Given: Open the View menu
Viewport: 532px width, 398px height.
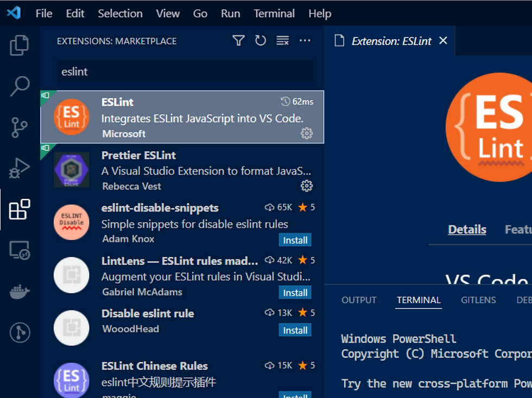Looking at the screenshot, I should (x=168, y=14).
